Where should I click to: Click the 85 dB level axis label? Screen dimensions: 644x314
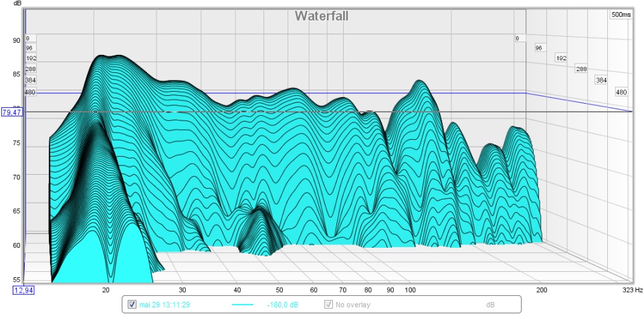pos(17,74)
